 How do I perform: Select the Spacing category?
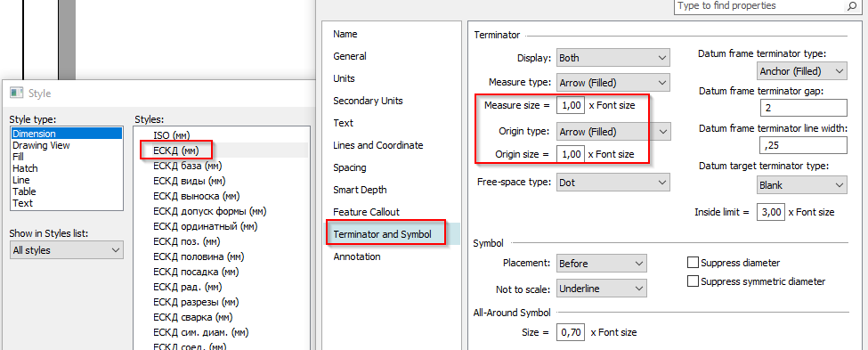point(350,167)
